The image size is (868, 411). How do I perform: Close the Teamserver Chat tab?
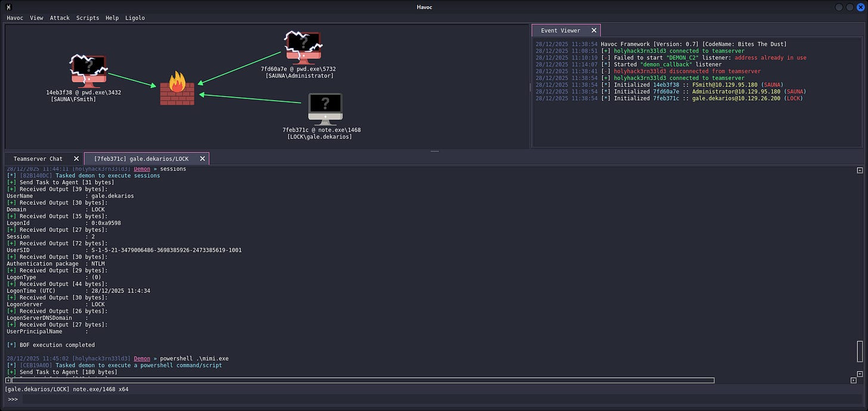click(76, 158)
